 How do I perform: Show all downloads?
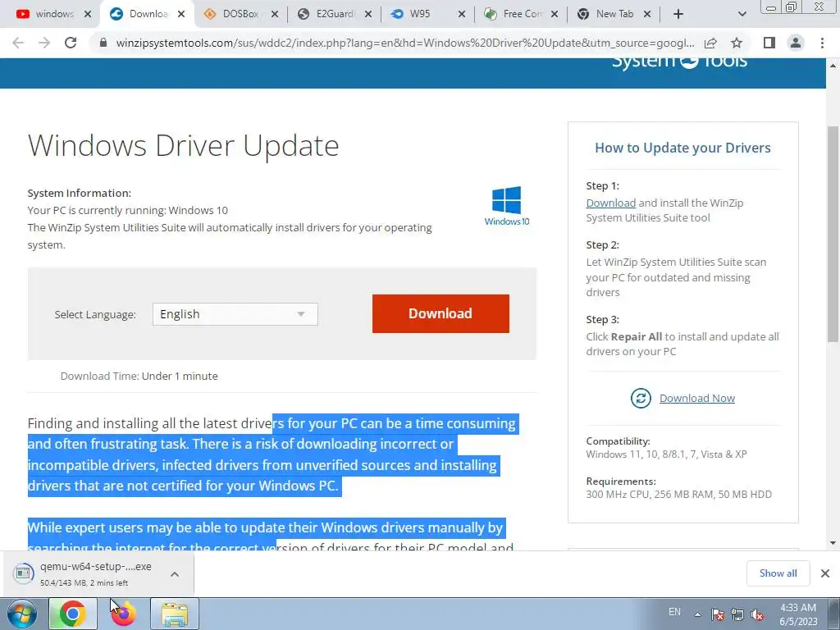[778, 573]
